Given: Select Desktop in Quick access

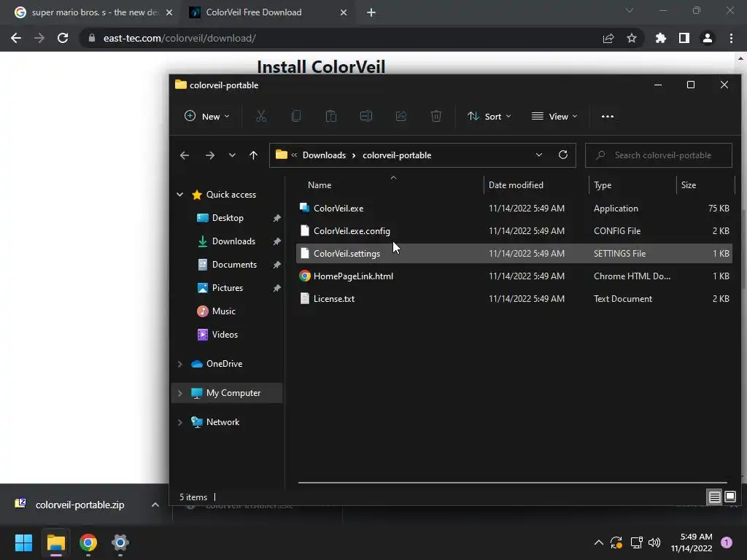Looking at the screenshot, I should [228, 217].
